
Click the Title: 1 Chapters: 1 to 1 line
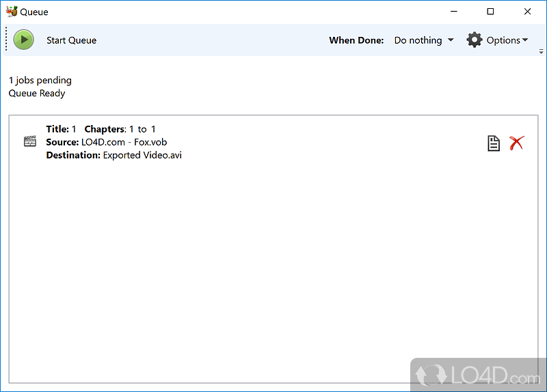[x=101, y=129]
